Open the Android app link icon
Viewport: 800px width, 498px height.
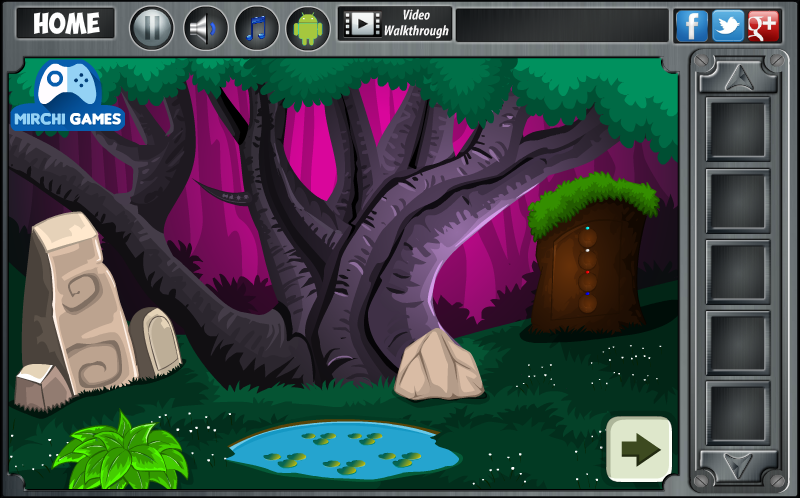(308, 28)
